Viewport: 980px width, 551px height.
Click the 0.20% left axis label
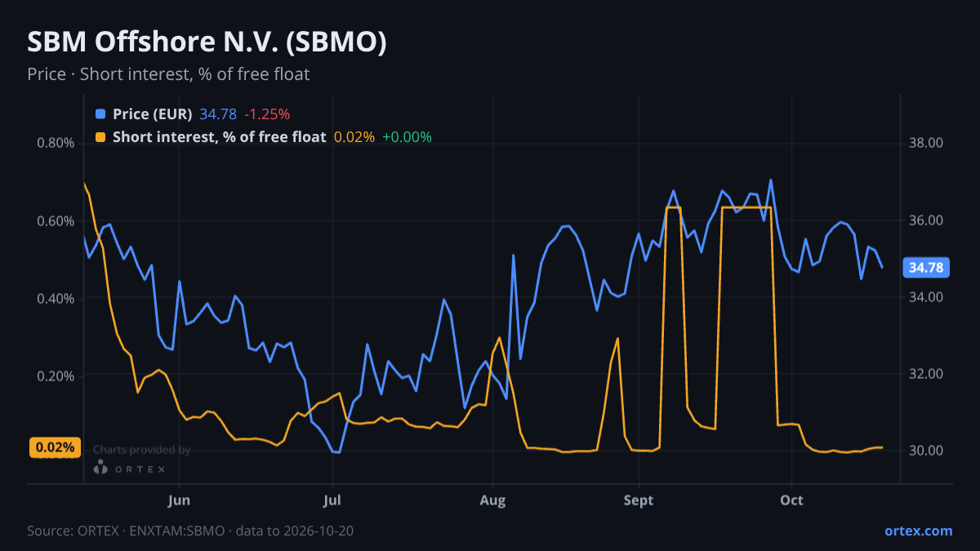tap(56, 376)
